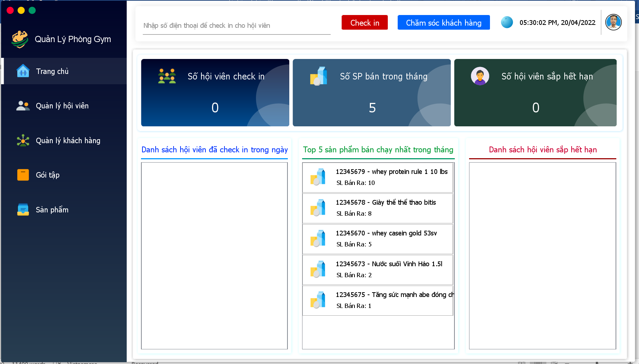Click the blue globe icon beside the clock
639x364 pixels.
pos(507,22)
